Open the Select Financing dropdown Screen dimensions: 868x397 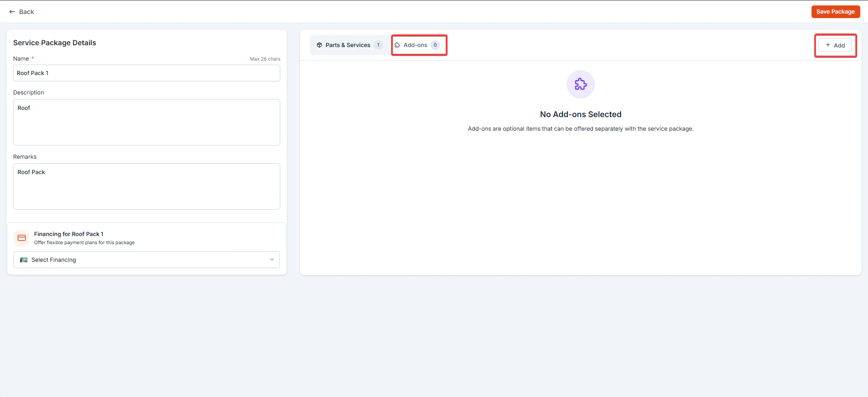click(x=146, y=260)
